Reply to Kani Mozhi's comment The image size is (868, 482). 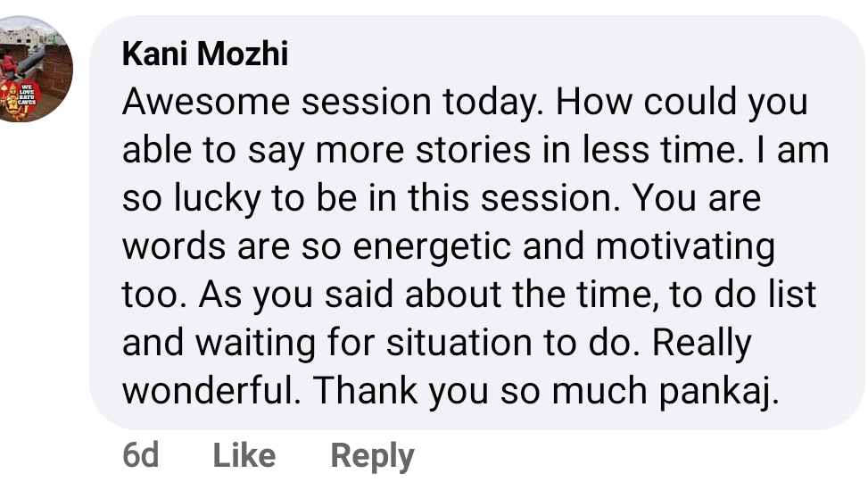pos(372,455)
